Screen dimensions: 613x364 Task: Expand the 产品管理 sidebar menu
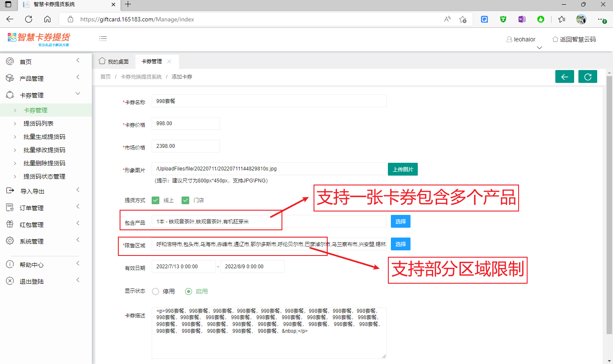(x=32, y=79)
